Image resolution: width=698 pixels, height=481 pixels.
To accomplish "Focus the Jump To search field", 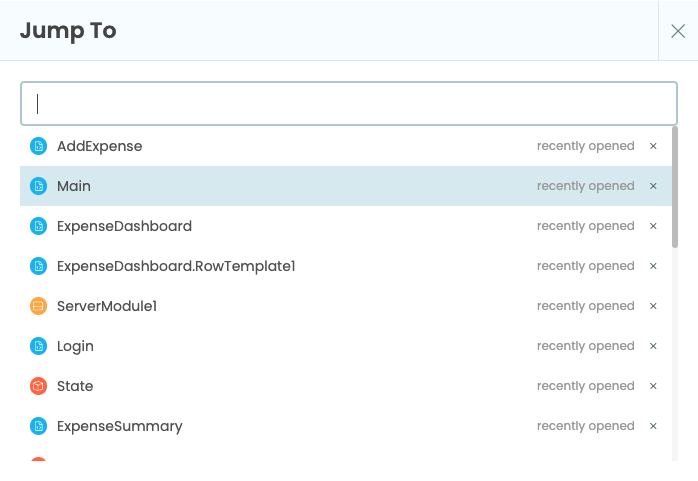I will click(x=348, y=103).
